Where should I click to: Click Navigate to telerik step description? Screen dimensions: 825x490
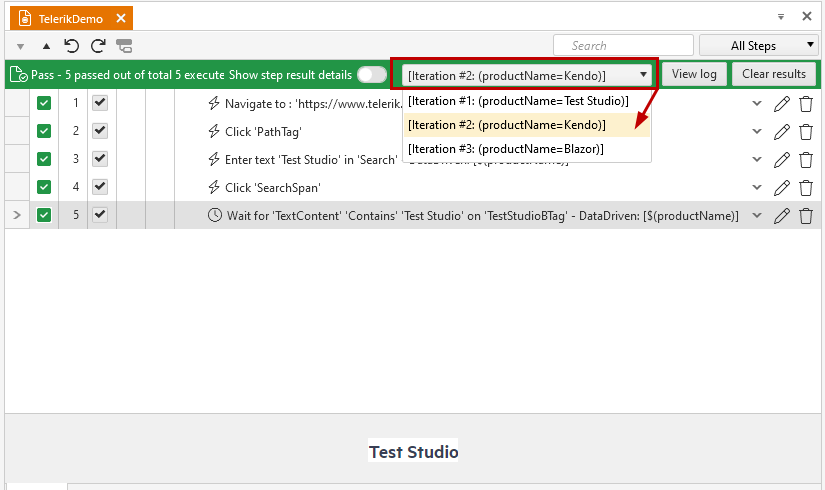[x=314, y=104]
